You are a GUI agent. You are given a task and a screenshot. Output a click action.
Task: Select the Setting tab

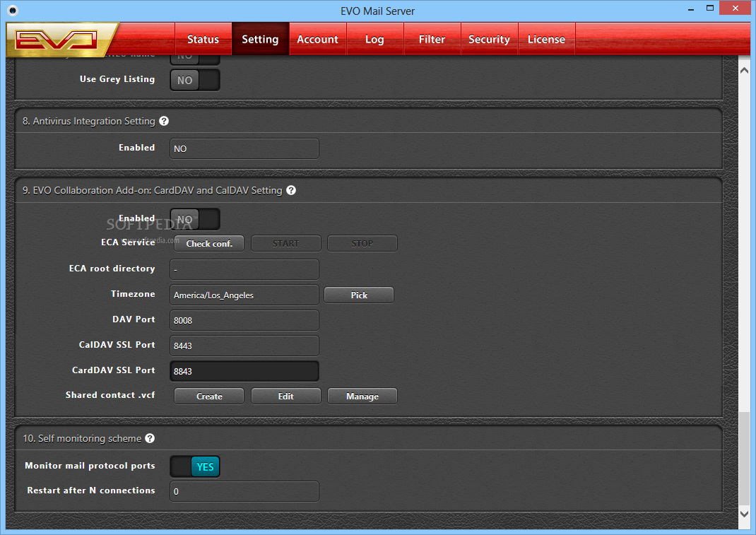coord(260,39)
